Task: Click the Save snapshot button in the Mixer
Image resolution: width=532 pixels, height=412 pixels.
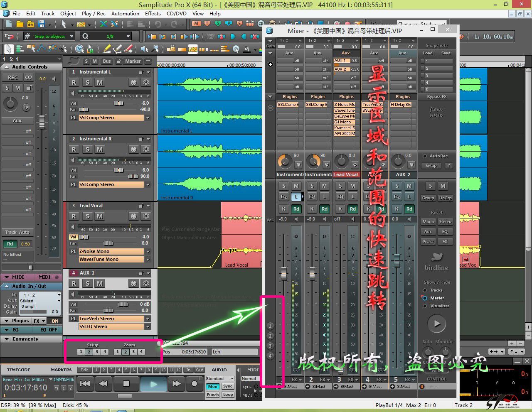Action: pyautogui.click(x=446, y=53)
